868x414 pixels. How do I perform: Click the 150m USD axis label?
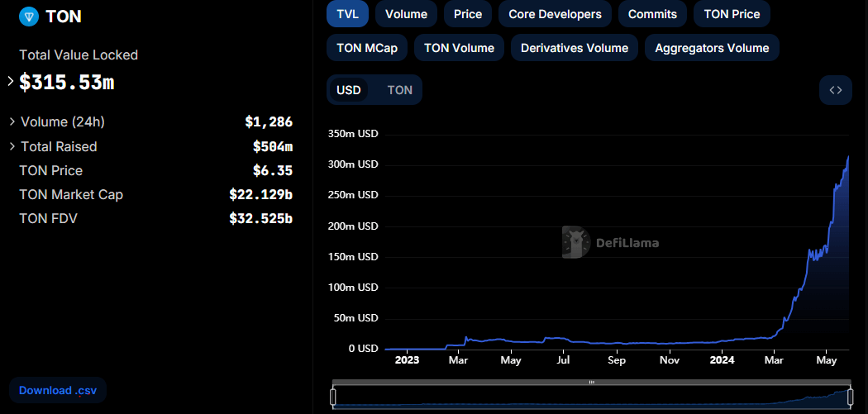tap(354, 257)
